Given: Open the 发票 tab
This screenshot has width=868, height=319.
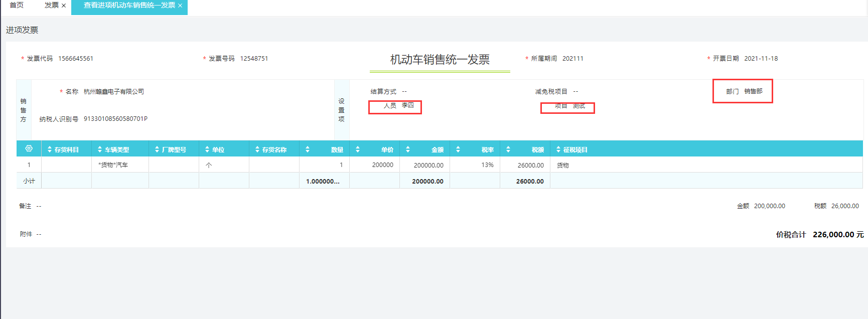Looking at the screenshot, I should 51,5.
